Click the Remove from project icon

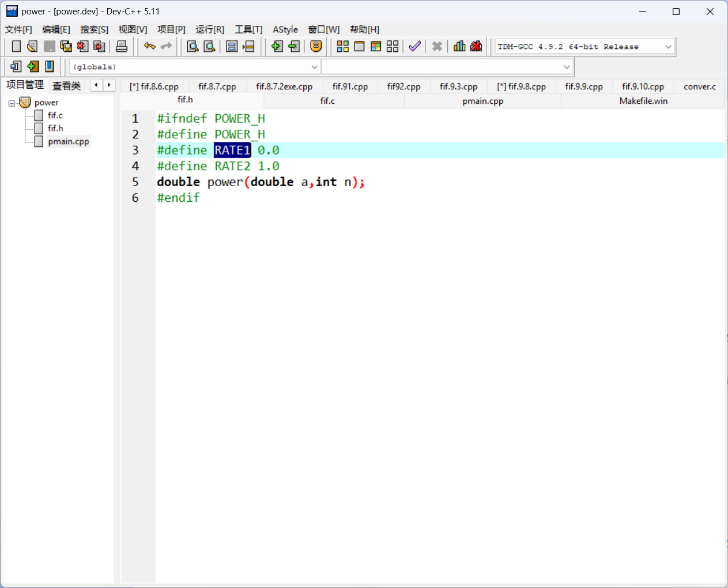pos(294,47)
